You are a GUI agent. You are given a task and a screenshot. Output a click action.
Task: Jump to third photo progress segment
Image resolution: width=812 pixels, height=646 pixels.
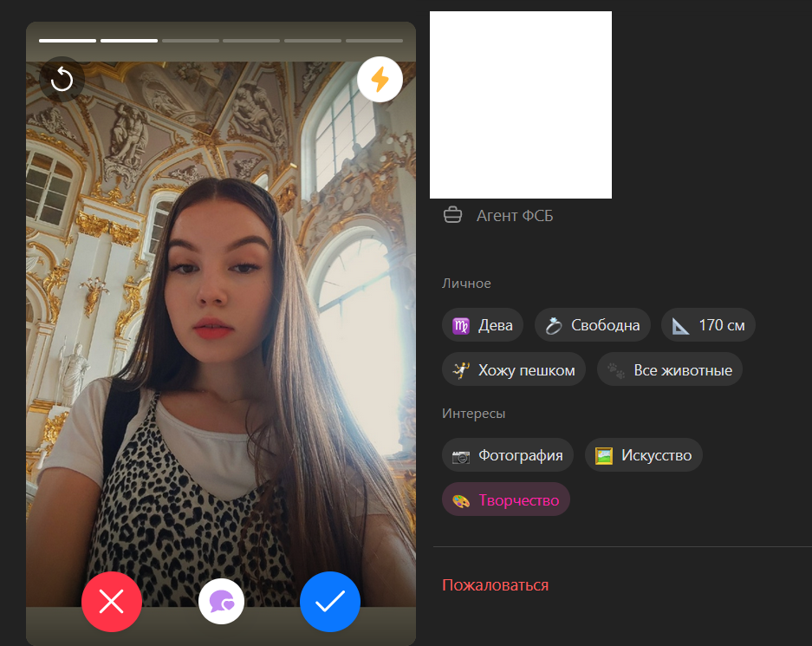click(190, 41)
